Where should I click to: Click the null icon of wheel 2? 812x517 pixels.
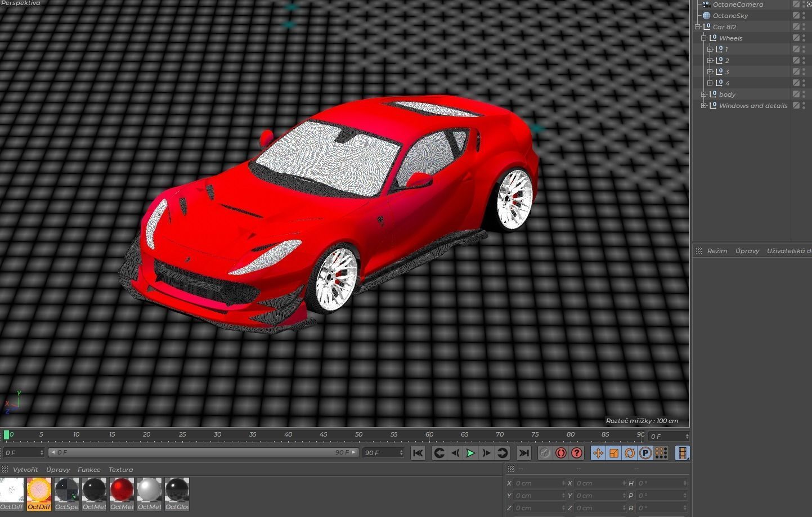tap(719, 61)
